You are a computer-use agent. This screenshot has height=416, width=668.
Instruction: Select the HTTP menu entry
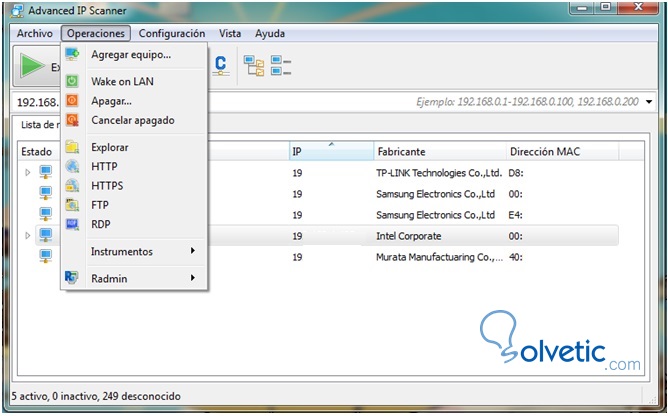(134, 167)
